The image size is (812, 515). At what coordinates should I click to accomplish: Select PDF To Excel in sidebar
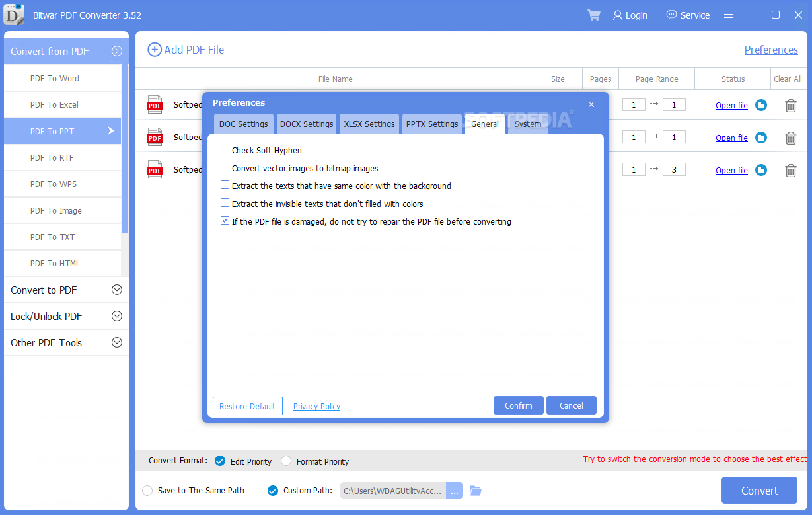[x=62, y=104]
